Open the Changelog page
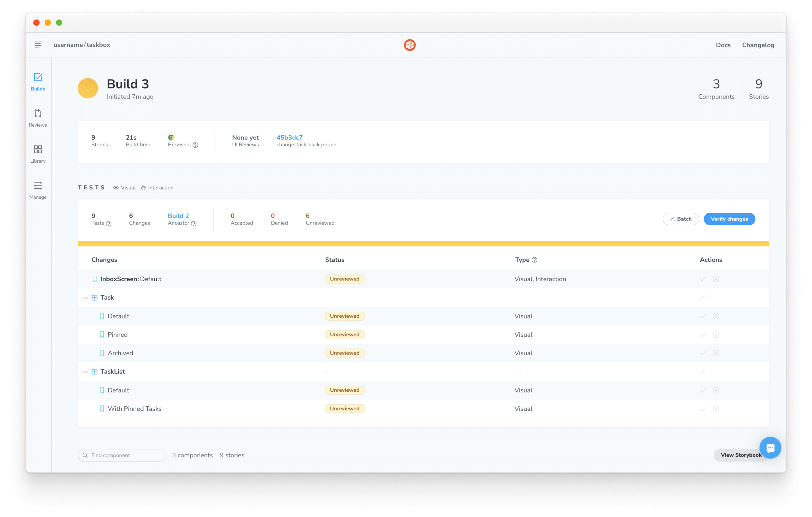This screenshot has height=517, width=812. (x=759, y=44)
